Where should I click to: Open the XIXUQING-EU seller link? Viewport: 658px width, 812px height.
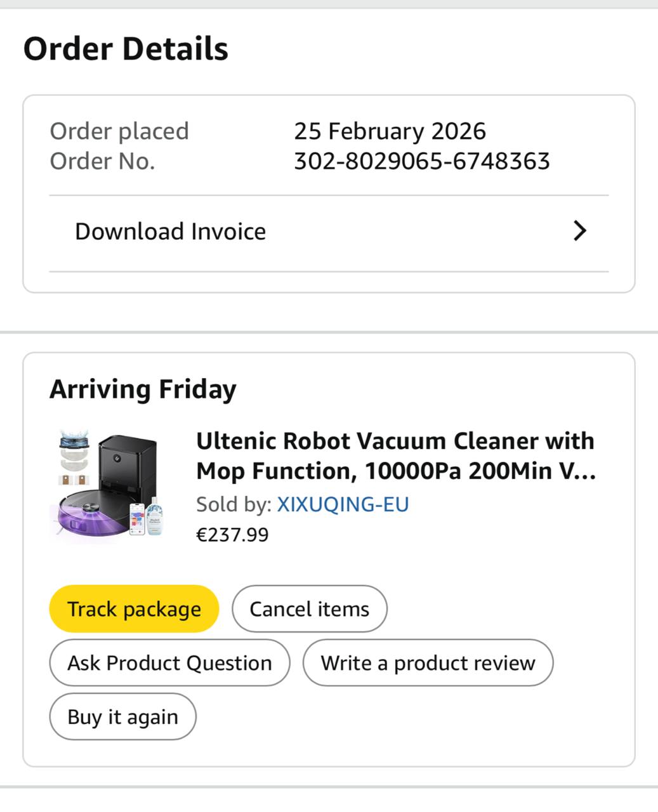343,504
